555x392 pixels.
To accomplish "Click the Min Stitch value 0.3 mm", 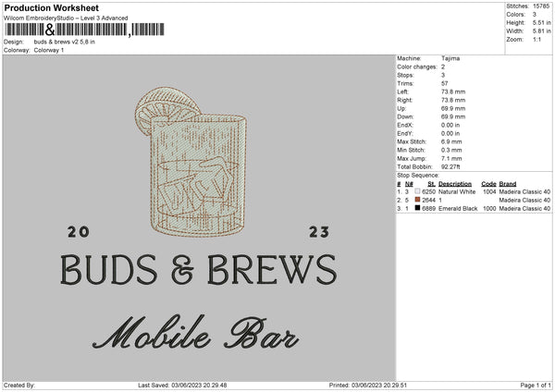I will tap(451, 151).
